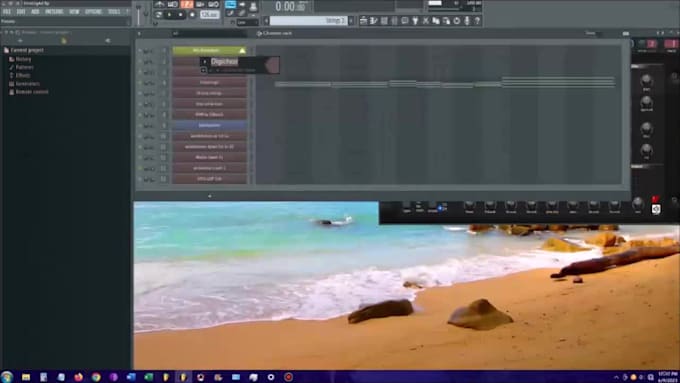This screenshot has width=680, height=383.
Task: Click the plug-shaped toolbar icon
Action: pyautogui.click(x=415, y=20)
